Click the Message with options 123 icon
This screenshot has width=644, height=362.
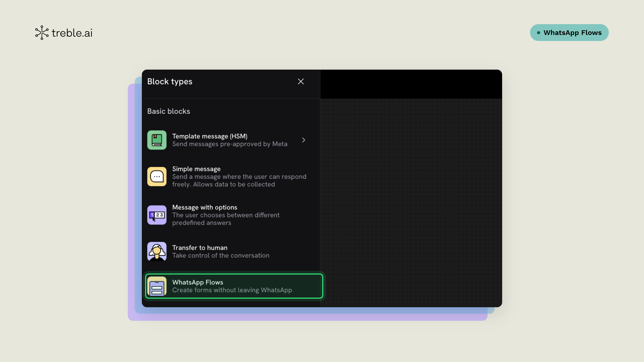coord(157,215)
